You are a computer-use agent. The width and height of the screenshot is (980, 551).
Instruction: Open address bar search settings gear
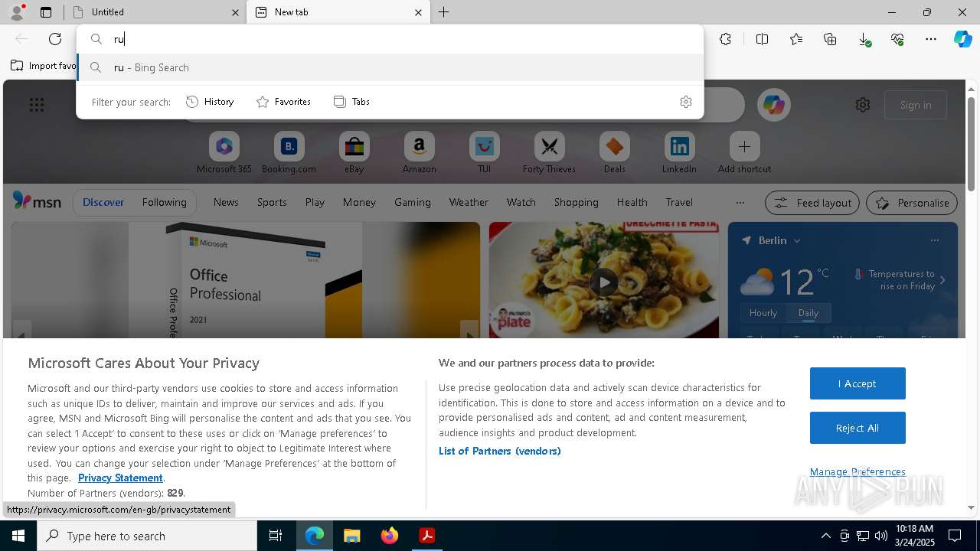point(686,102)
